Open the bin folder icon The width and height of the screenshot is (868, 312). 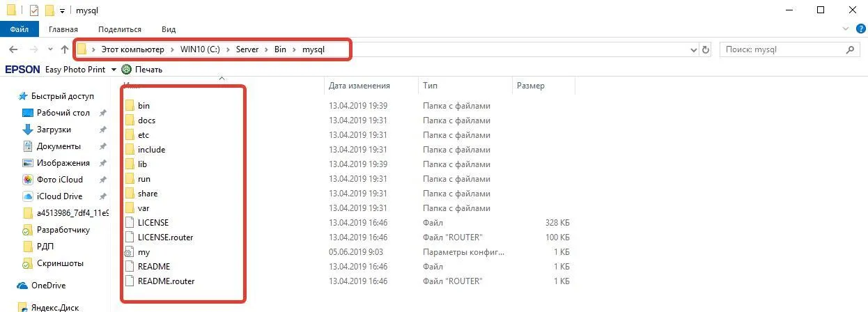(130, 106)
